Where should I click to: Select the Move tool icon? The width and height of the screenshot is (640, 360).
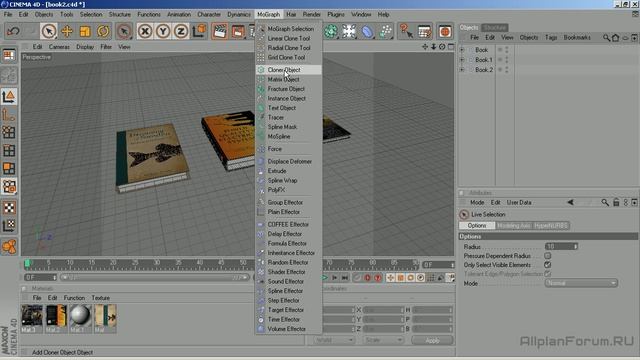67,31
